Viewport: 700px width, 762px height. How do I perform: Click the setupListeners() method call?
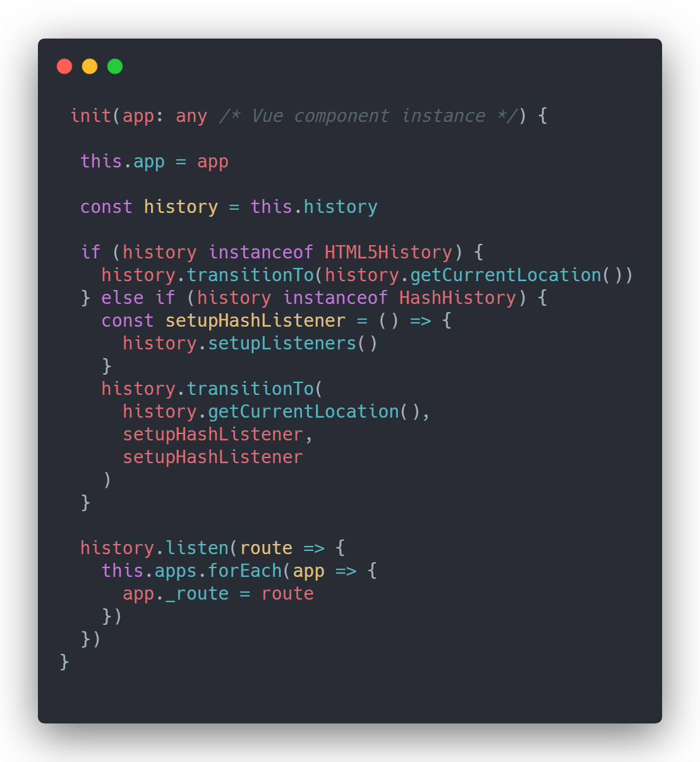tap(293, 344)
